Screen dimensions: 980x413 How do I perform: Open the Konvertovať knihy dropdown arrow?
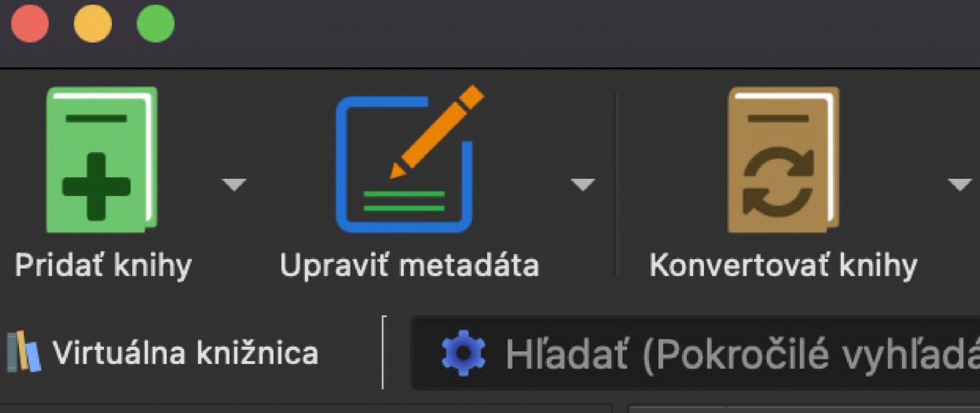click(959, 184)
